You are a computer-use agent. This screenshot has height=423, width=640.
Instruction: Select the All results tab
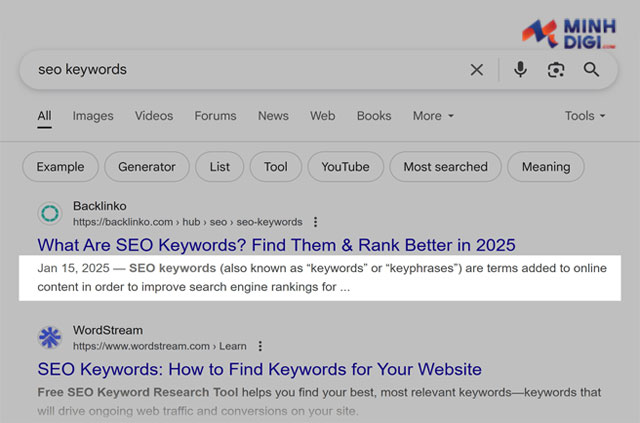(x=44, y=116)
